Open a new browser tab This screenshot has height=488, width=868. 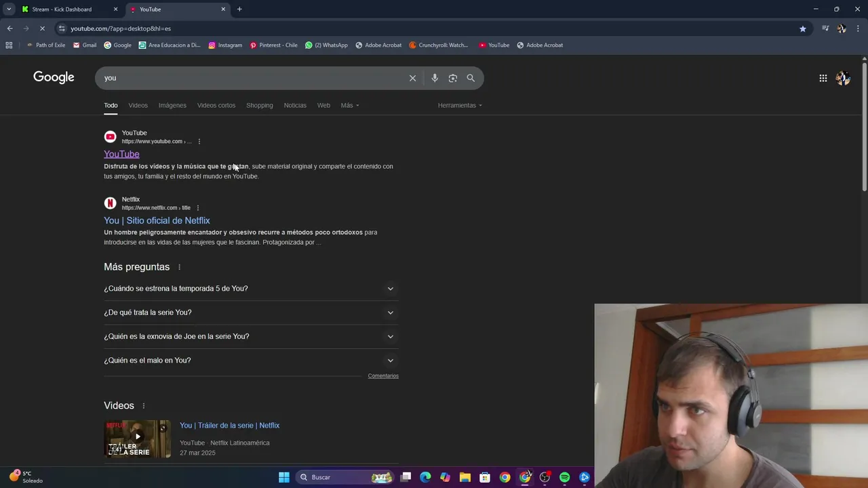point(239,9)
